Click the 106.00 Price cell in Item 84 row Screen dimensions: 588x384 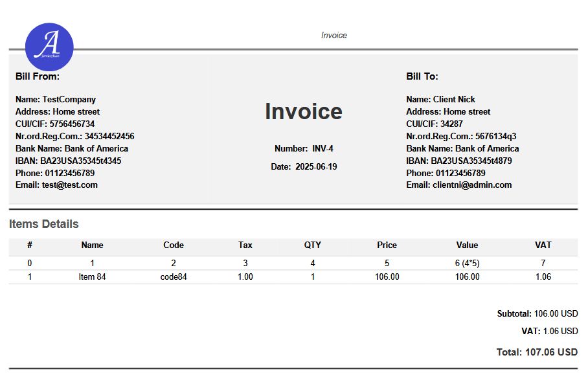coord(387,277)
